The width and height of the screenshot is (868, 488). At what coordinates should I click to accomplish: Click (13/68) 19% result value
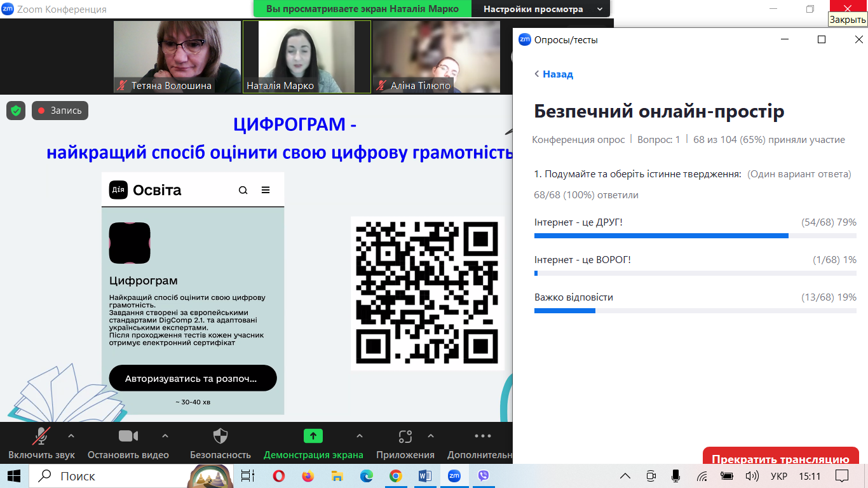[829, 297]
